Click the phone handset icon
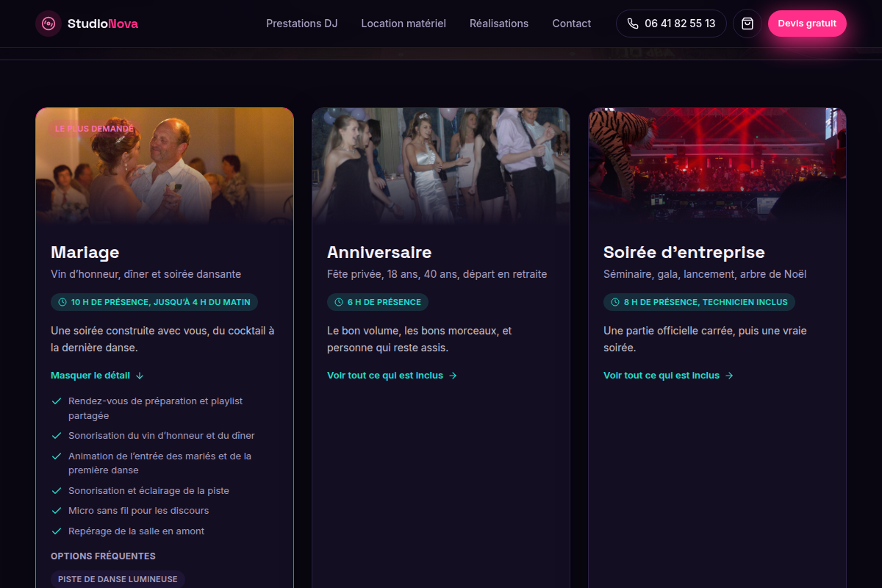 (x=633, y=24)
